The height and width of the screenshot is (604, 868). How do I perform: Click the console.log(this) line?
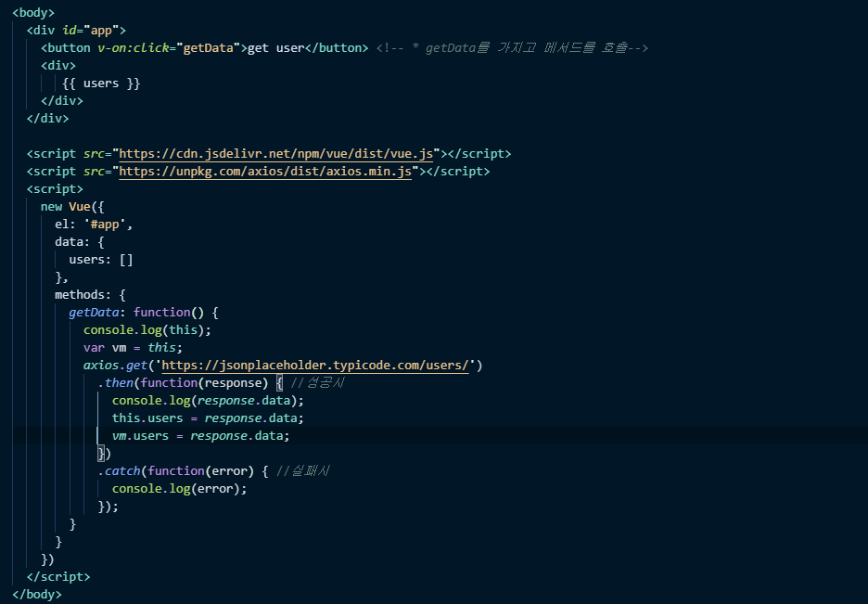[147, 330]
